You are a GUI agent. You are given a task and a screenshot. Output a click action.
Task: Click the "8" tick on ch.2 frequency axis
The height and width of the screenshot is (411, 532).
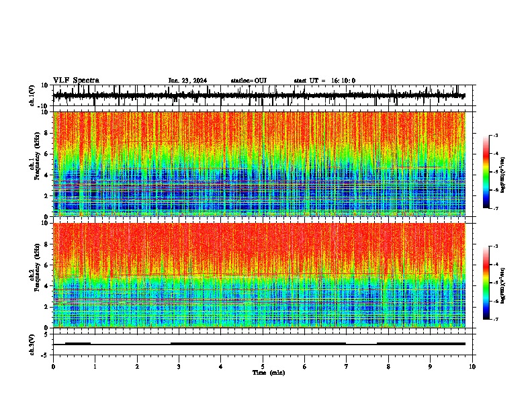tap(47, 244)
